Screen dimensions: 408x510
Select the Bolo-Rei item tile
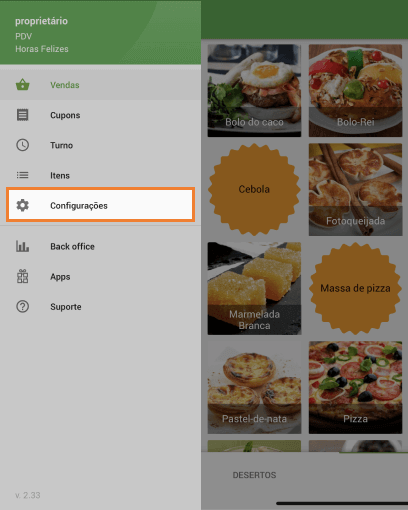tap(355, 91)
